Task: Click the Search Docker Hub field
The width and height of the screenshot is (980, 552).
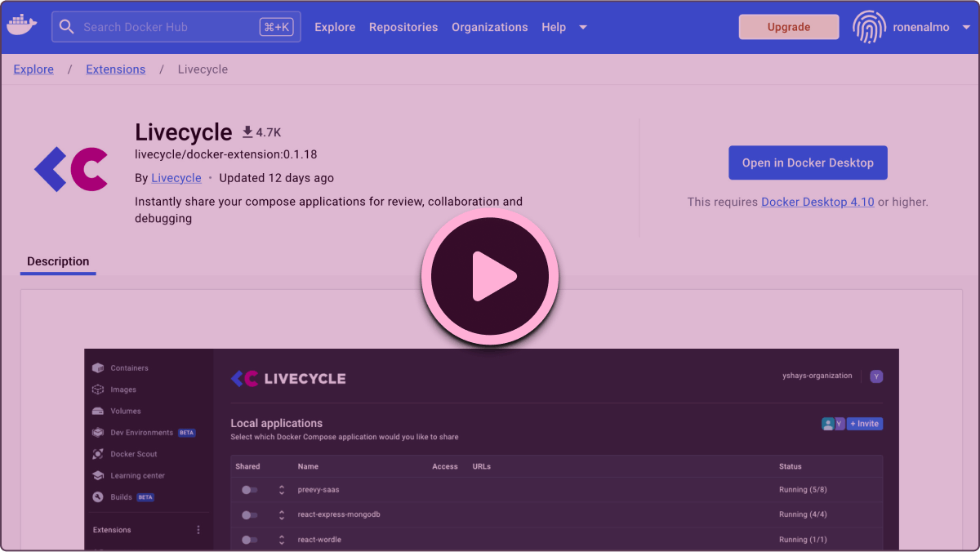Action: click(x=176, y=27)
